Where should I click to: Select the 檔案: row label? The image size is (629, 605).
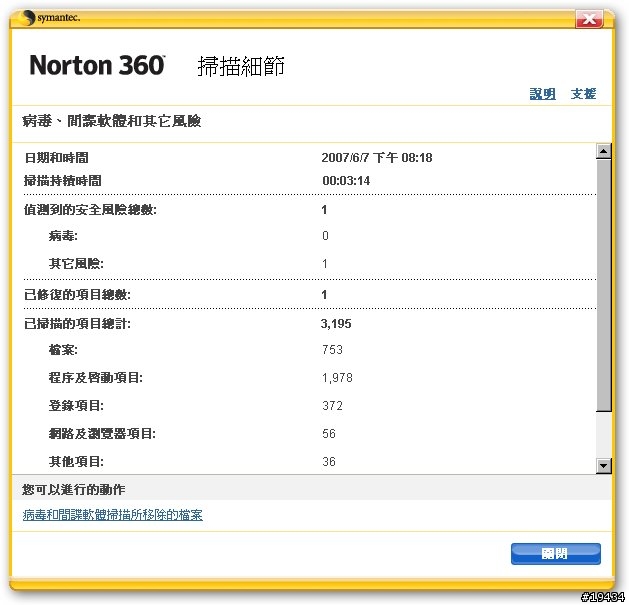tap(63, 350)
